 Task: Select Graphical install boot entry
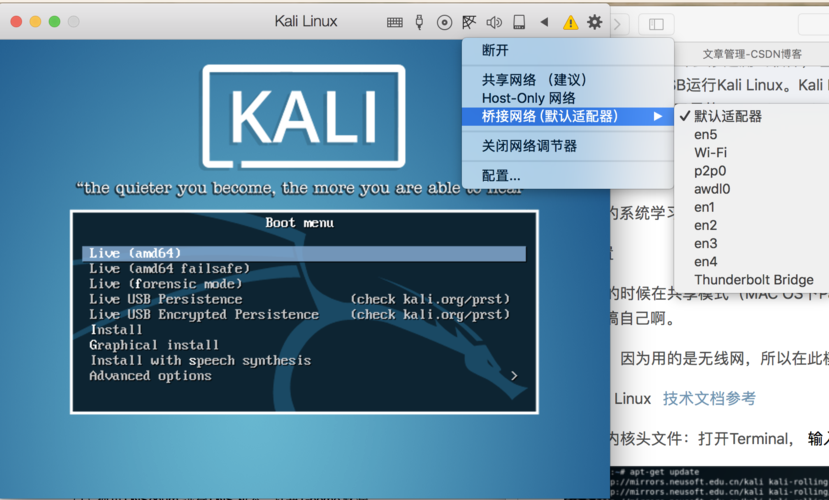point(154,345)
